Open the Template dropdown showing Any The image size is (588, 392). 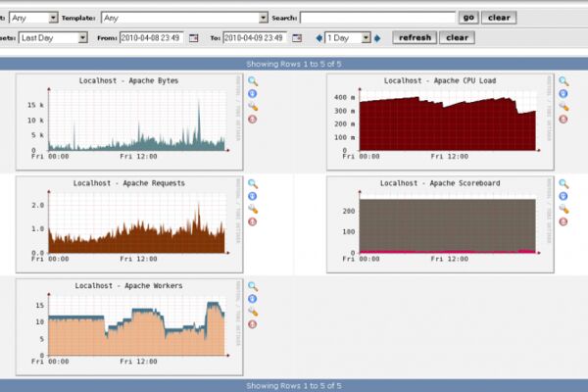tap(184, 18)
